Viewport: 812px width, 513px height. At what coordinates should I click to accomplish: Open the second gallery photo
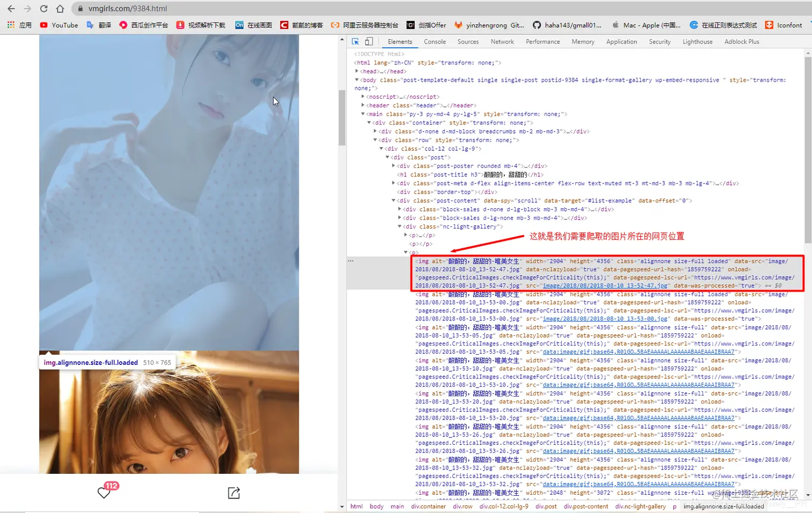pos(169,412)
